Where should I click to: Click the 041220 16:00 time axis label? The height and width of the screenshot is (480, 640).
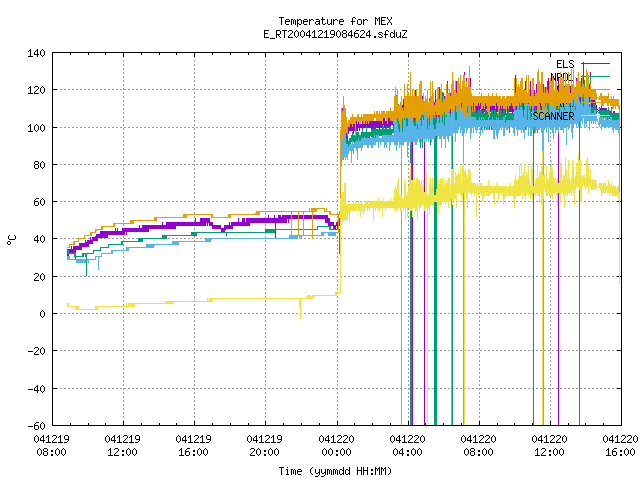(x=620, y=446)
